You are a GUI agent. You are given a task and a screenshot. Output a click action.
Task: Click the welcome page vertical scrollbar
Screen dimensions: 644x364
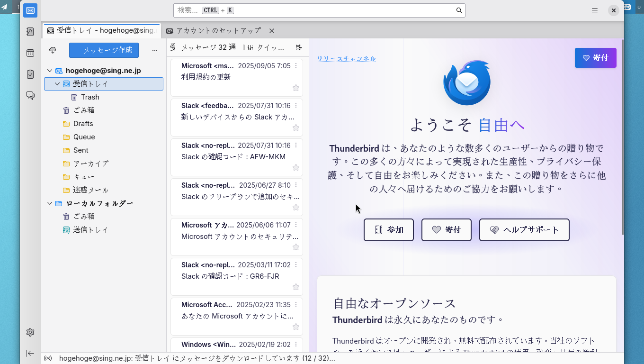pyautogui.click(x=623, y=137)
